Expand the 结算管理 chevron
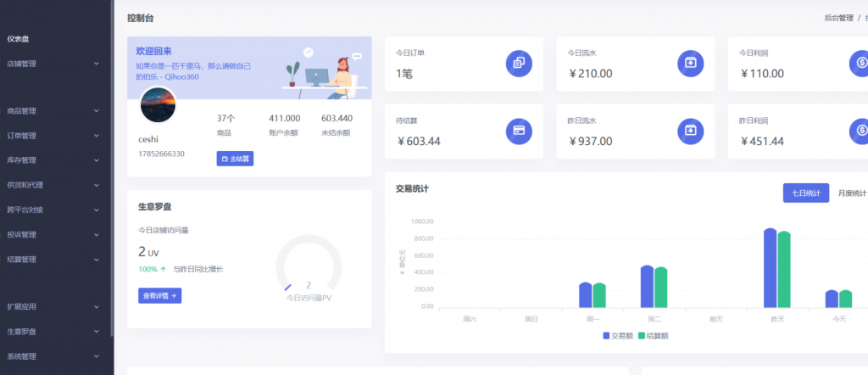 point(97,260)
